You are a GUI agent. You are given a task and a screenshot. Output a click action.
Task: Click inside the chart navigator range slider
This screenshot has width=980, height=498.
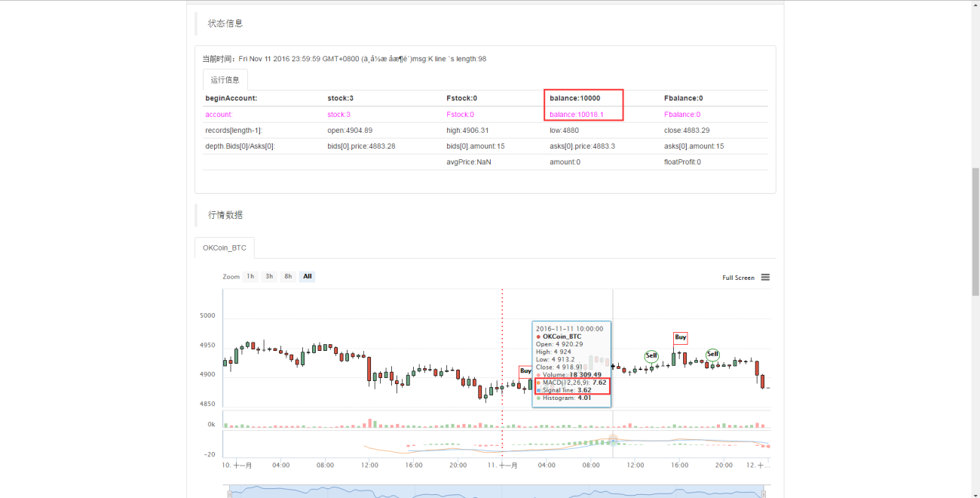click(x=496, y=492)
